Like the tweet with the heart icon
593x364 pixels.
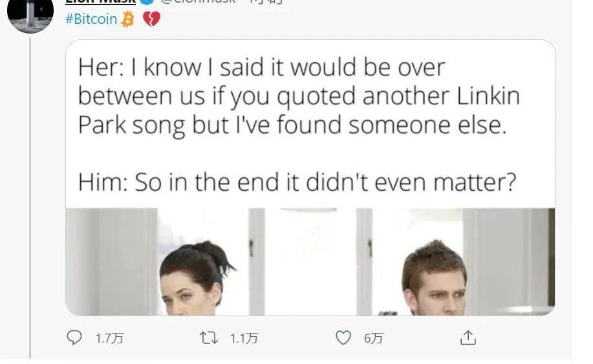345,337
